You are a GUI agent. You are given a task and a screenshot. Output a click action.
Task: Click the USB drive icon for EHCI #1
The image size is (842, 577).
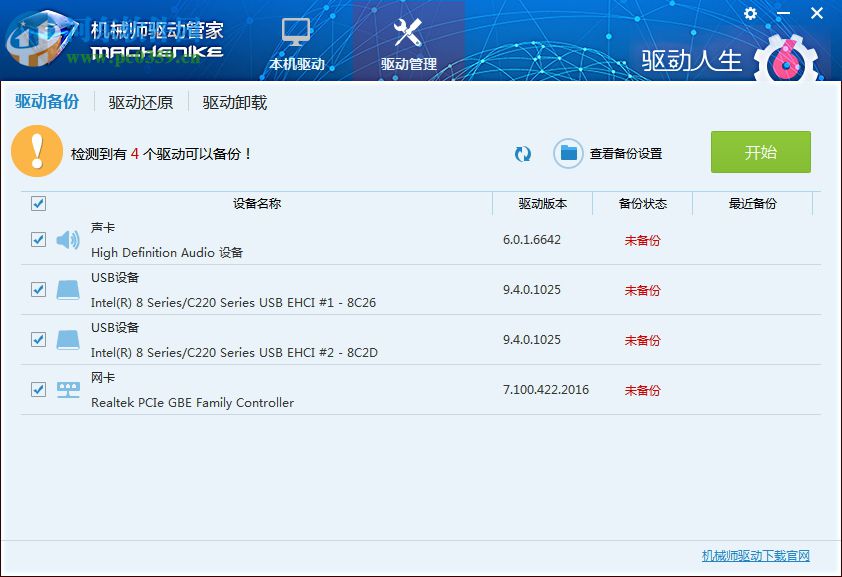click(67, 289)
